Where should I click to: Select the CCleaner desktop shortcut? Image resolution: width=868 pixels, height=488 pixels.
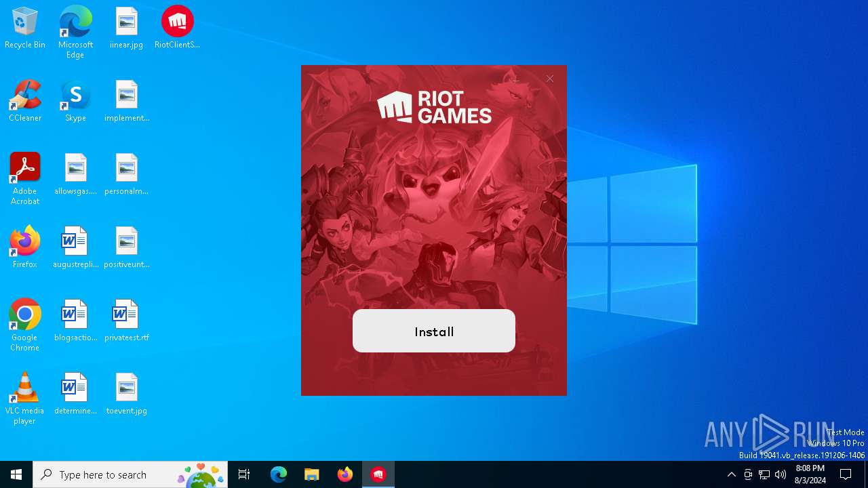pos(25,102)
